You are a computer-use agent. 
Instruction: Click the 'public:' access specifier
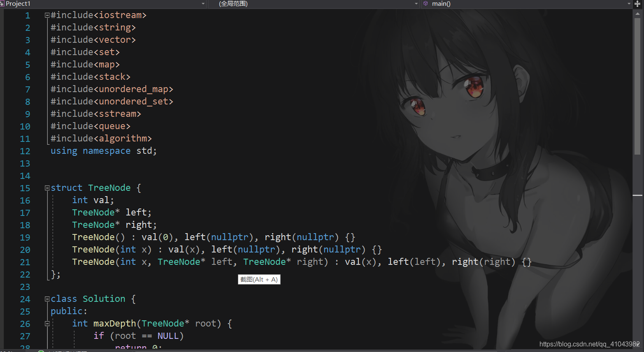(x=69, y=311)
